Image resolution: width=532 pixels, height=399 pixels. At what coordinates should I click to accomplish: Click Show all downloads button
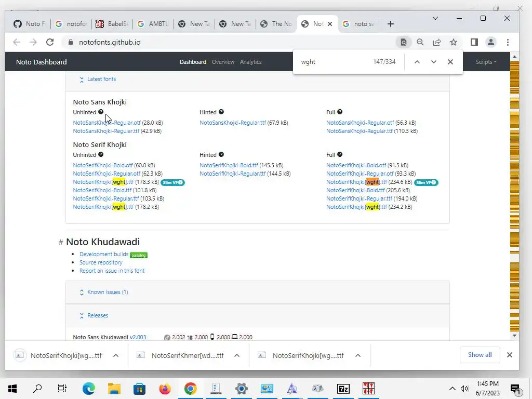pos(480,355)
